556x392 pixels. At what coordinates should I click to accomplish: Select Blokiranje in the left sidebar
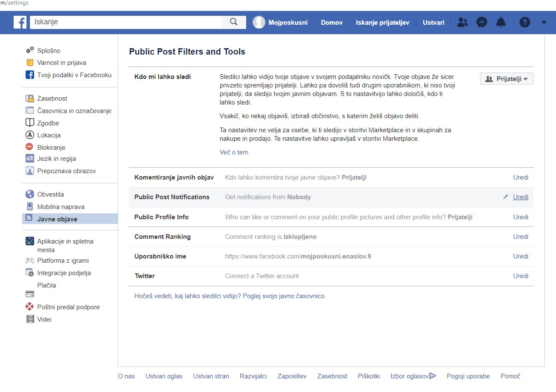[x=51, y=147]
